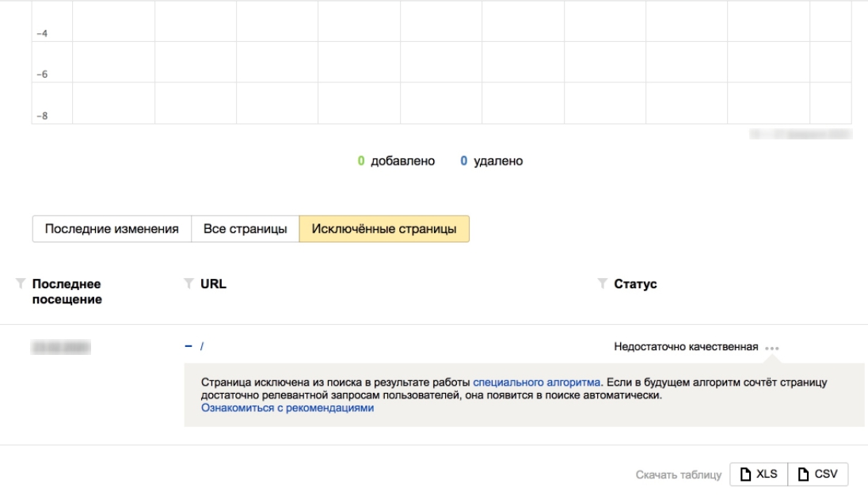Open Ознакомиться с рекомендациями link
The image size is (868, 503).
287,408
